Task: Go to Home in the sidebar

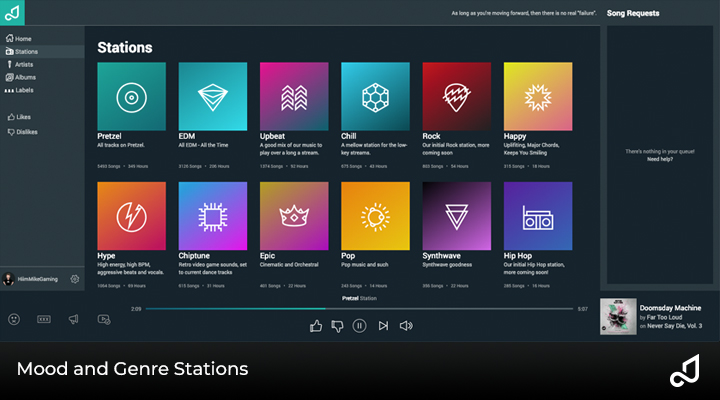Action: tap(20, 38)
